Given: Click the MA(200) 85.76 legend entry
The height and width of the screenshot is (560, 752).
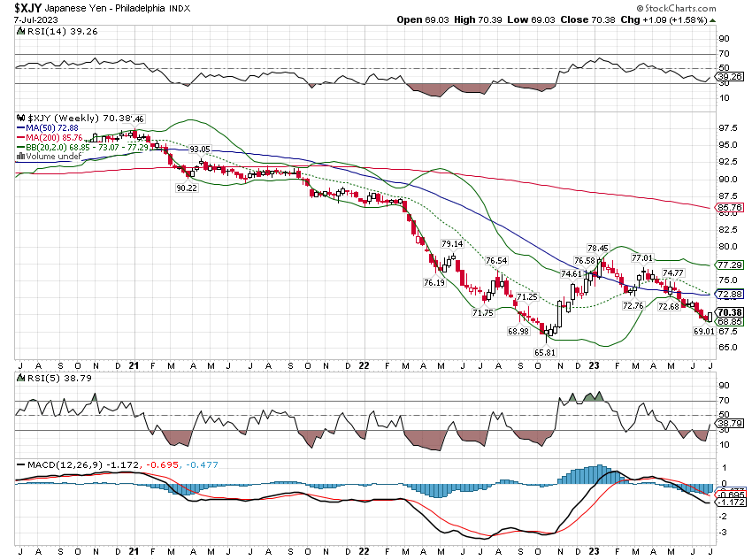Looking at the screenshot, I should point(54,138).
